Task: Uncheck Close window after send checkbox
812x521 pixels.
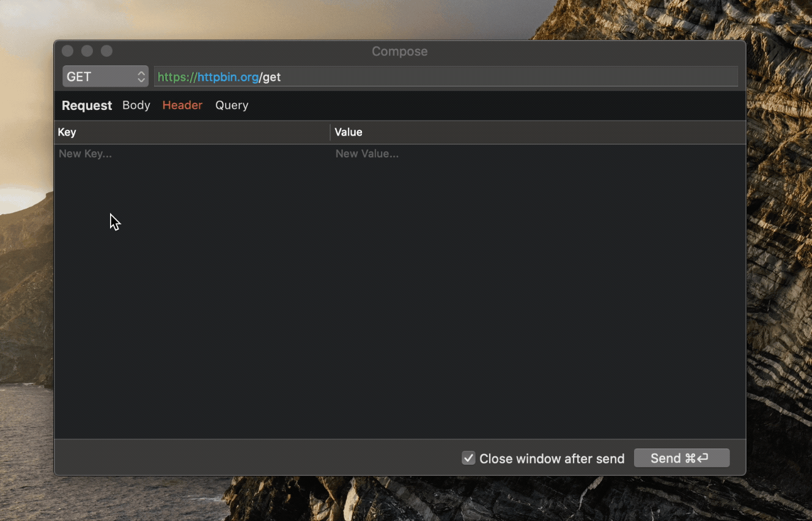Action: (468, 458)
